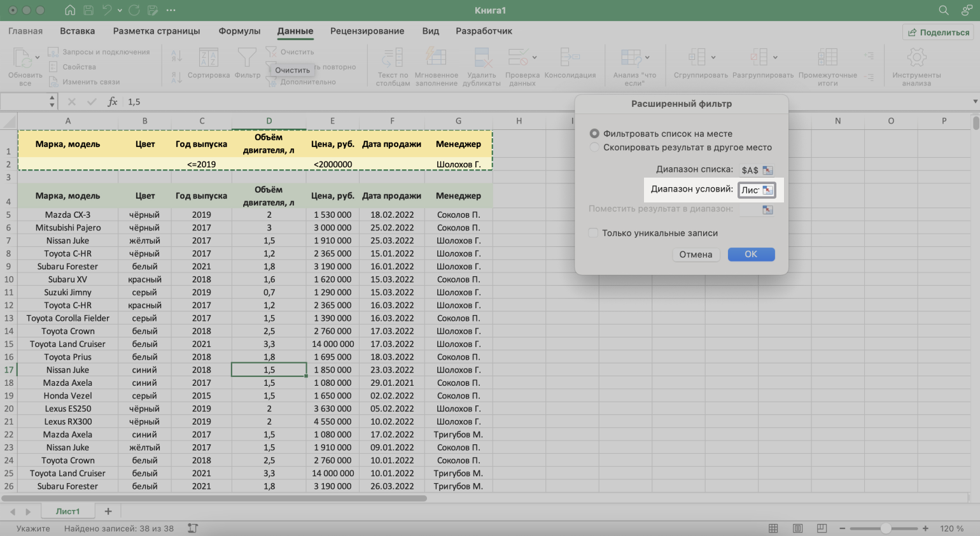
Task: Click the search magnifier icon in title bar
Action: (x=944, y=10)
